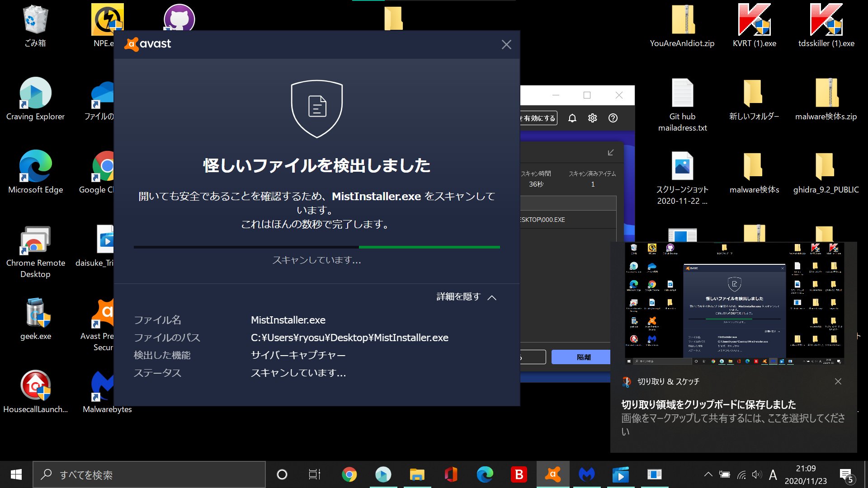Open Action Center notifications icon
Viewport: 868px width, 488px height.
click(846, 475)
